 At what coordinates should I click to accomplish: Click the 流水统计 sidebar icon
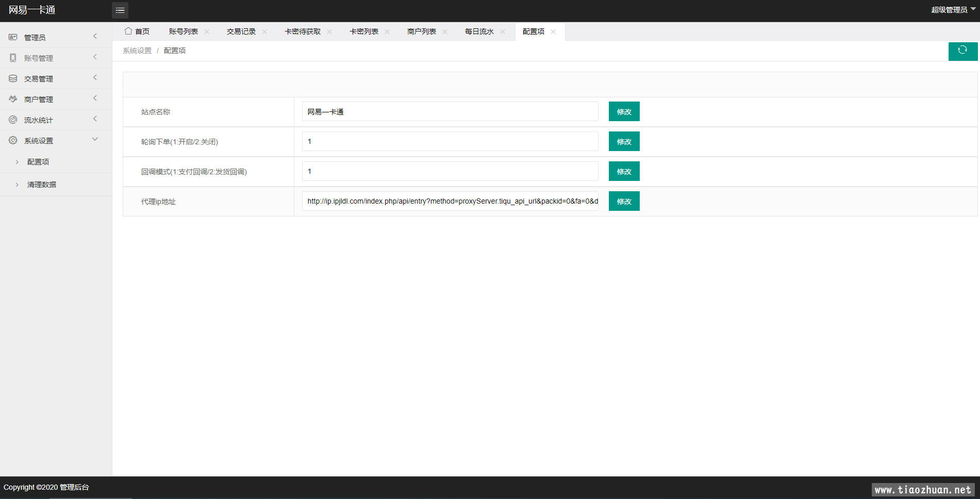point(13,120)
